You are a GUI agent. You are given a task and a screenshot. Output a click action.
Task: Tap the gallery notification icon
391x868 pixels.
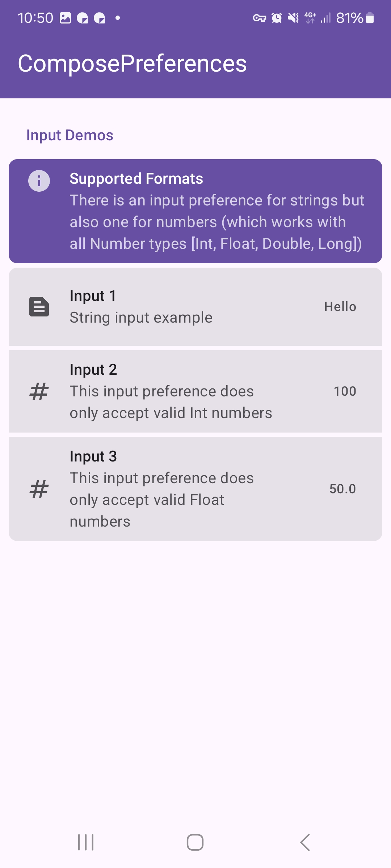coord(65,18)
